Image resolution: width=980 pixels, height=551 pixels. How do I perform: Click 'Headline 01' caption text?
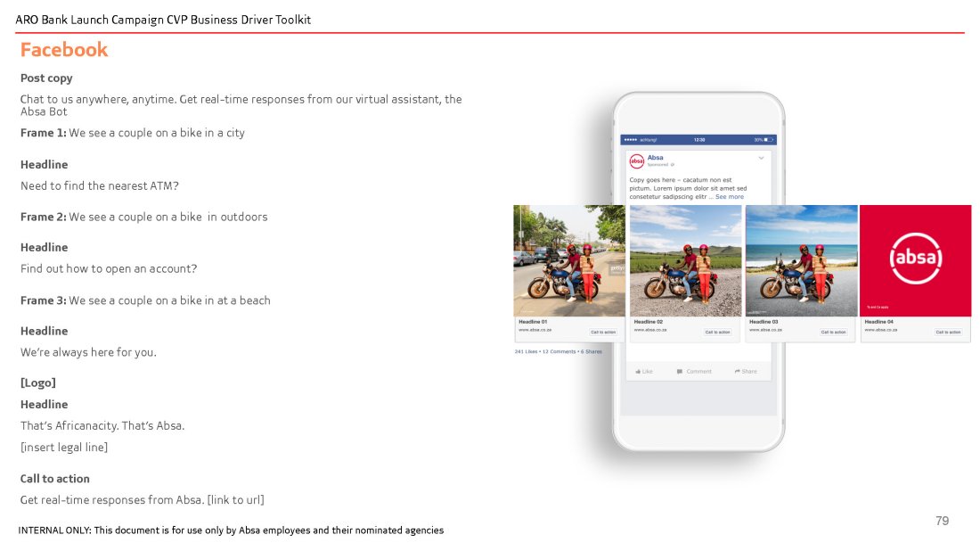point(533,322)
